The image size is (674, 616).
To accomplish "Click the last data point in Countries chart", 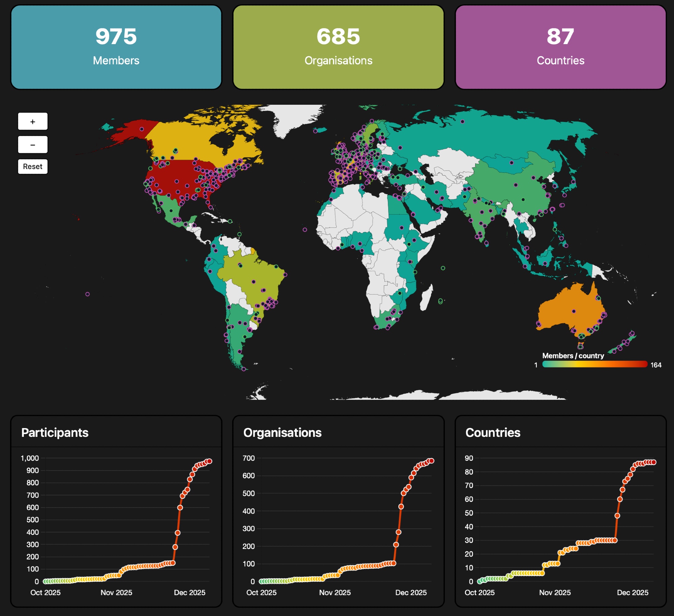I will [x=653, y=462].
